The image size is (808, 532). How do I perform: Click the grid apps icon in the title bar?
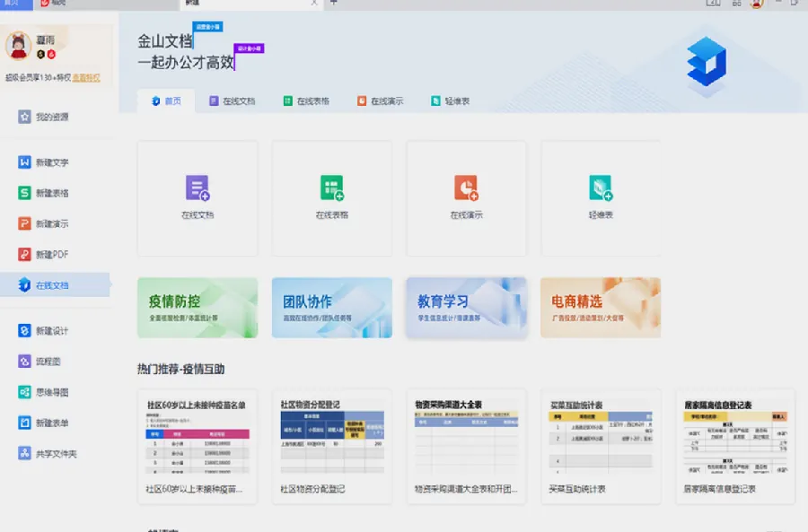[736, 3]
